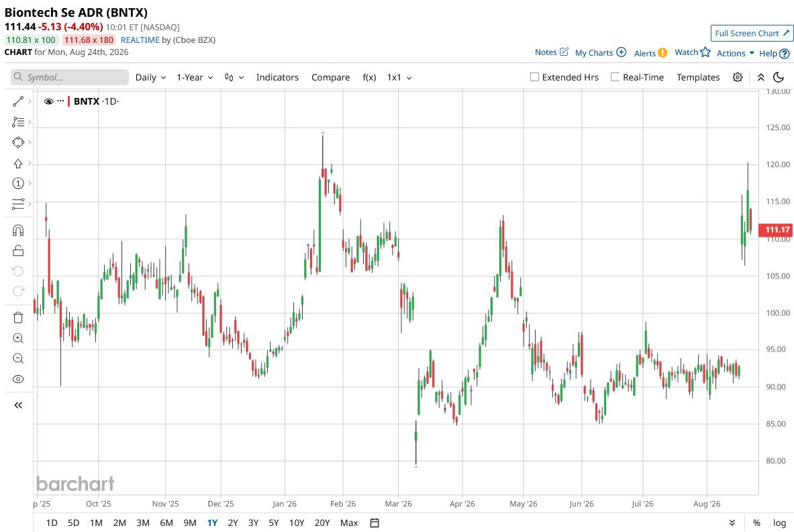This screenshot has height=532, width=794.
Task: Open the Fibonacci and text annotation tools
Action: (17, 122)
